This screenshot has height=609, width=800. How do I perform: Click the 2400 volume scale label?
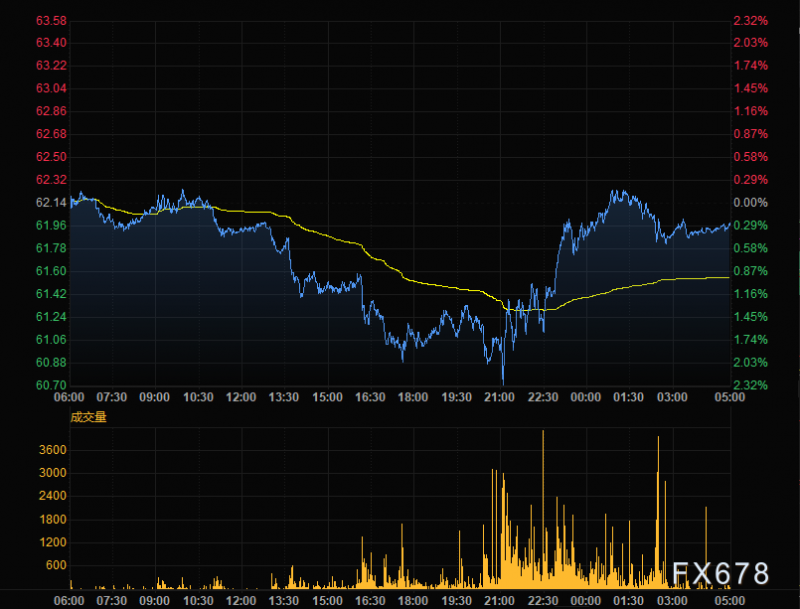(53, 496)
